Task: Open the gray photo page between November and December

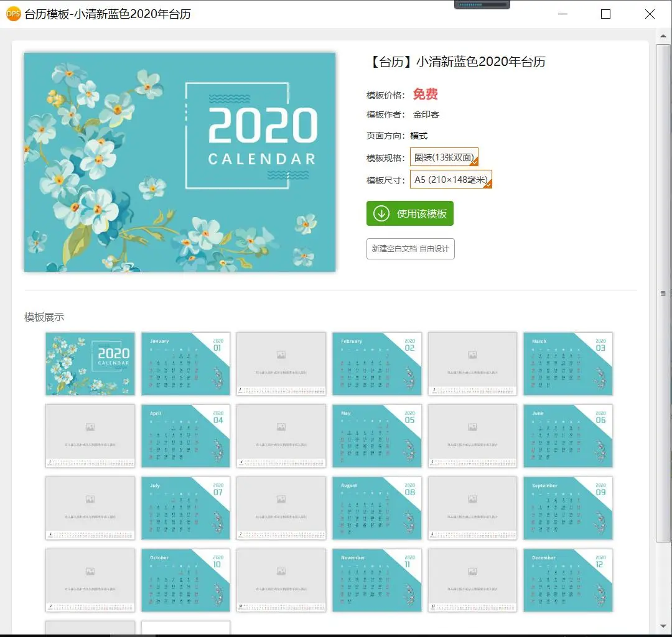Action: point(472,580)
